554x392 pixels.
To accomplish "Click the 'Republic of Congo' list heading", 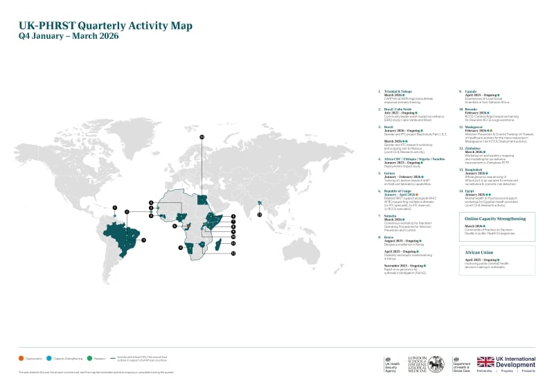I will [x=397, y=191].
